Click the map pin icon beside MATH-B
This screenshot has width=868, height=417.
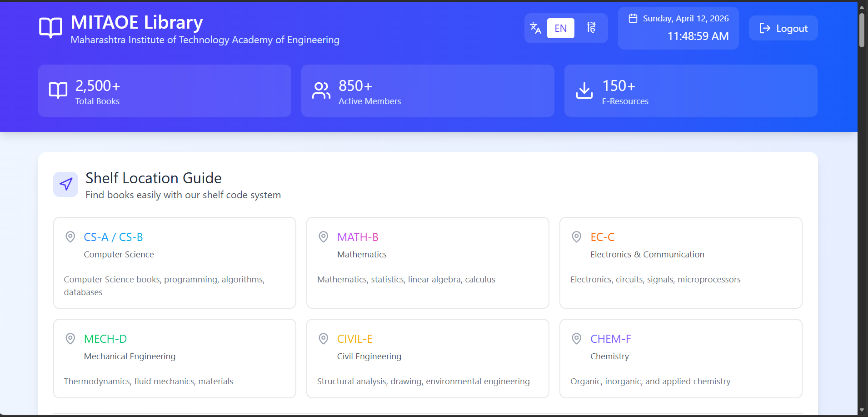coord(323,237)
